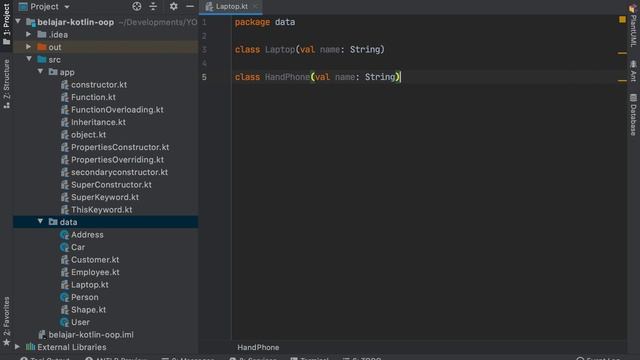The width and height of the screenshot is (640, 360).
Task: Open the Ant side panel
Action: pyautogui.click(x=633, y=71)
